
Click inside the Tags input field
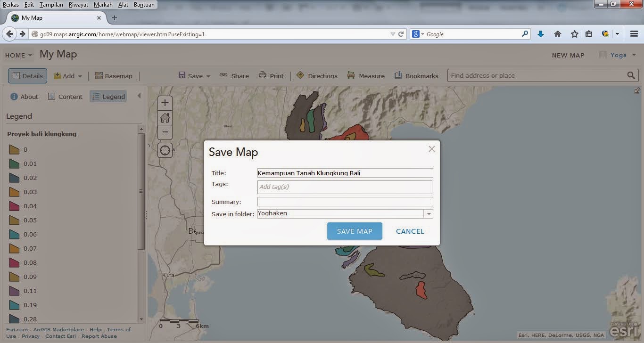tap(345, 187)
